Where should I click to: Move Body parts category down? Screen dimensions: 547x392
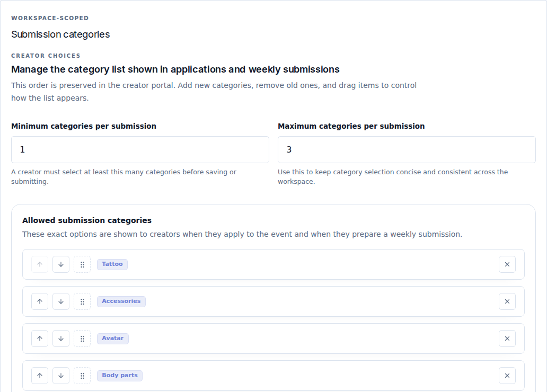pos(61,376)
